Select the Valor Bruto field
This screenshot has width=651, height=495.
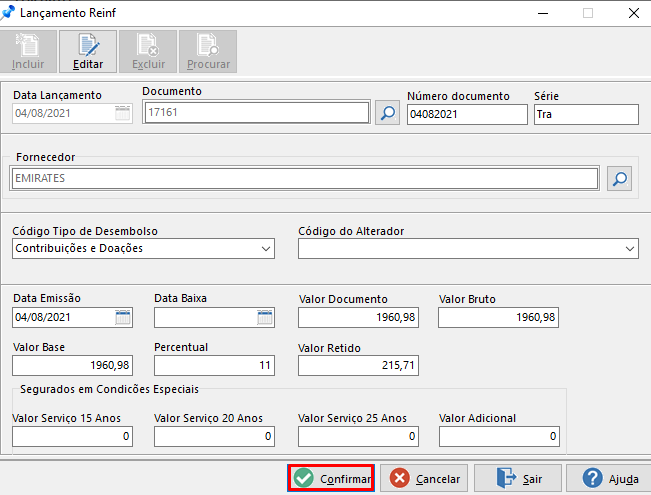click(498, 317)
